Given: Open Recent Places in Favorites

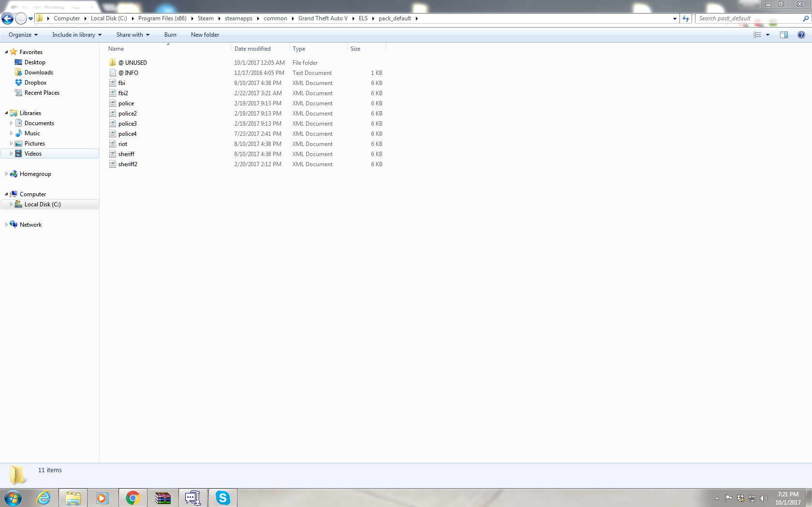Looking at the screenshot, I should pyautogui.click(x=42, y=93).
